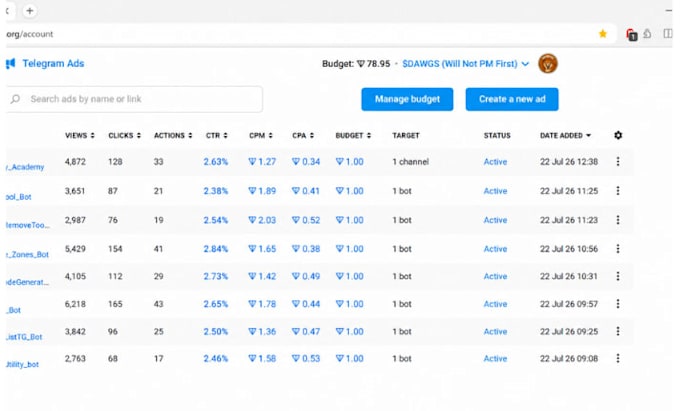Open options menu for 12:38 ad row
Viewport: 680px width, 411px height.
point(618,162)
